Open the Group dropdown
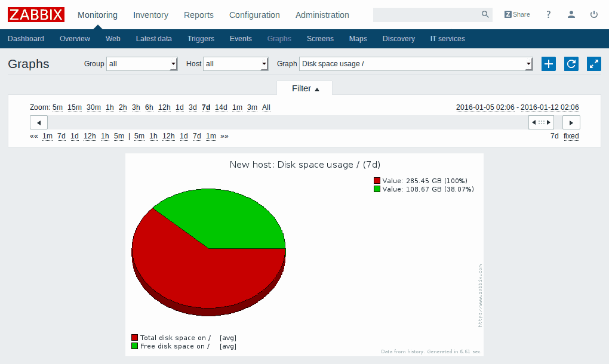The width and height of the screenshot is (609, 364). pos(142,64)
